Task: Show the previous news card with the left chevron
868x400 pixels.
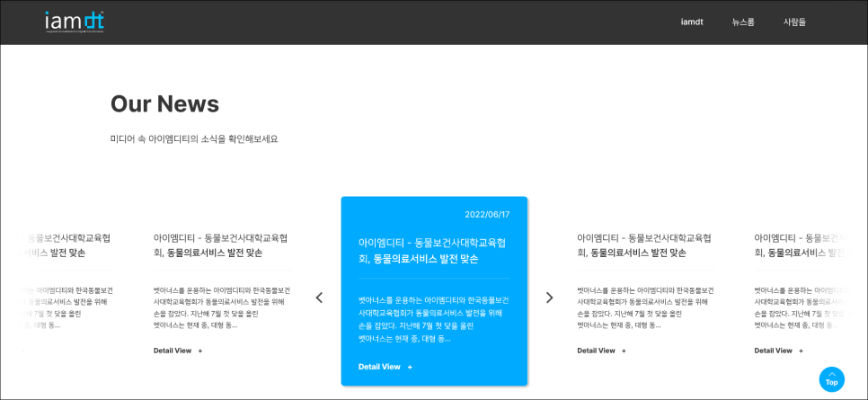Action: click(319, 298)
